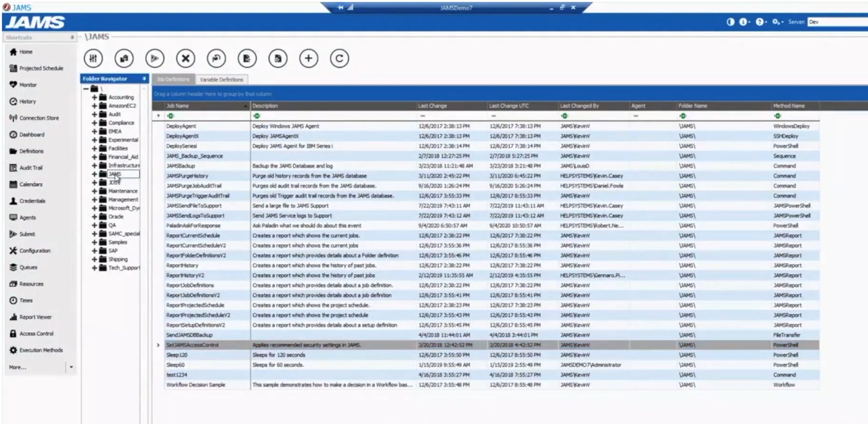Click the play-arrow submit icon in the toolbar
The width and height of the screenshot is (868, 424).
pos(155,58)
